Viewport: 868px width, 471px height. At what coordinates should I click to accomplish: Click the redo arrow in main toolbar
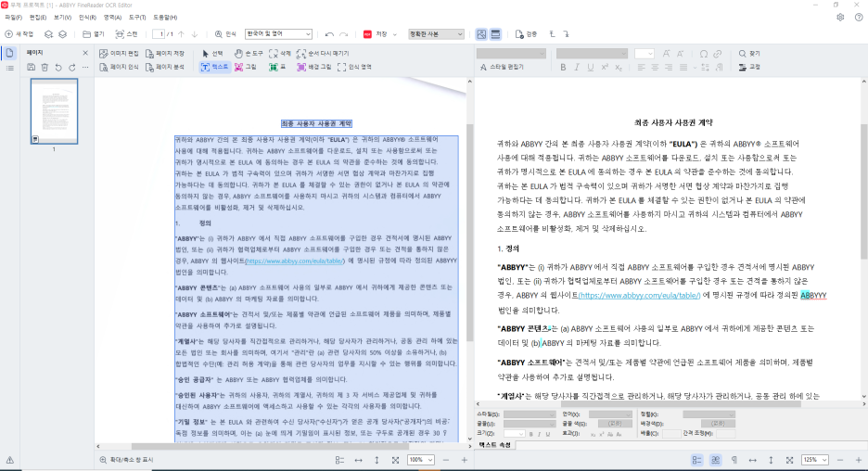(343, 34)
